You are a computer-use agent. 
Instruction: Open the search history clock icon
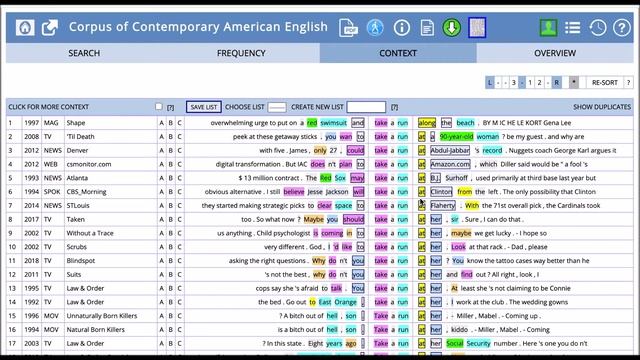click(598, 28)
